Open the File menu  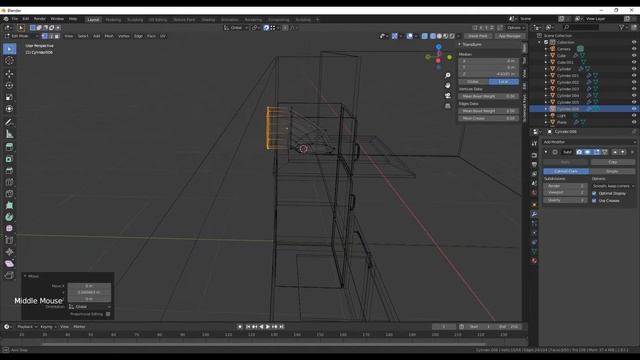click(15, 19)
